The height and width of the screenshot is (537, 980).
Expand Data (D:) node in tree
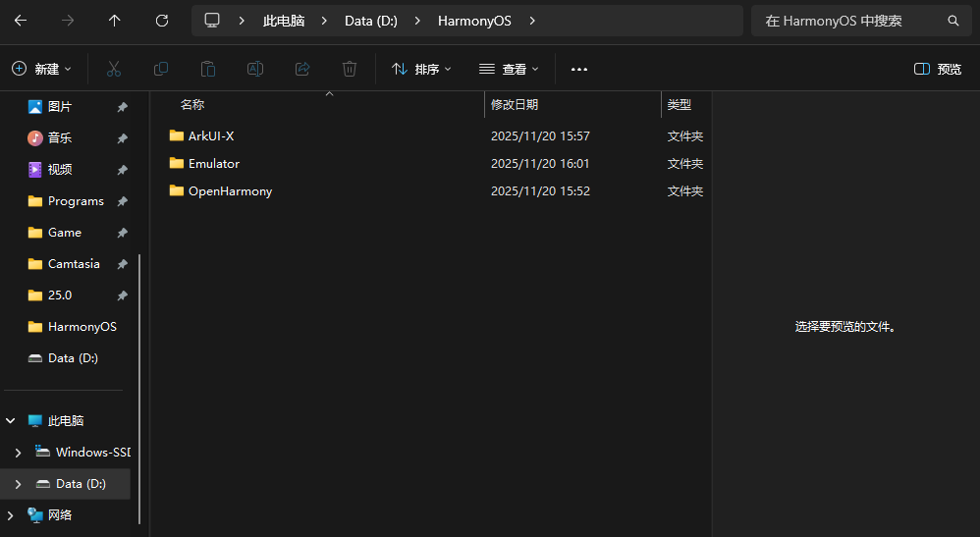[18, 484]
